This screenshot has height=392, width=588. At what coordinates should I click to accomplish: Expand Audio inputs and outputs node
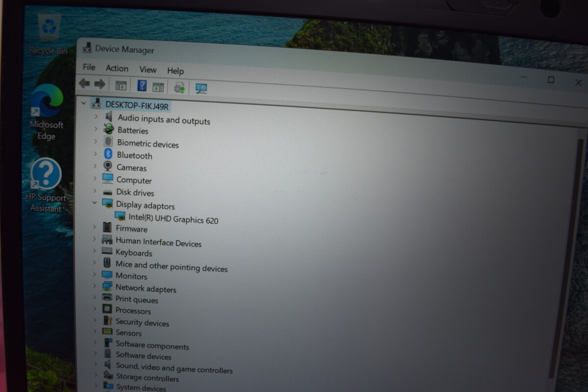pyautogui.click(x=96, y=116)
